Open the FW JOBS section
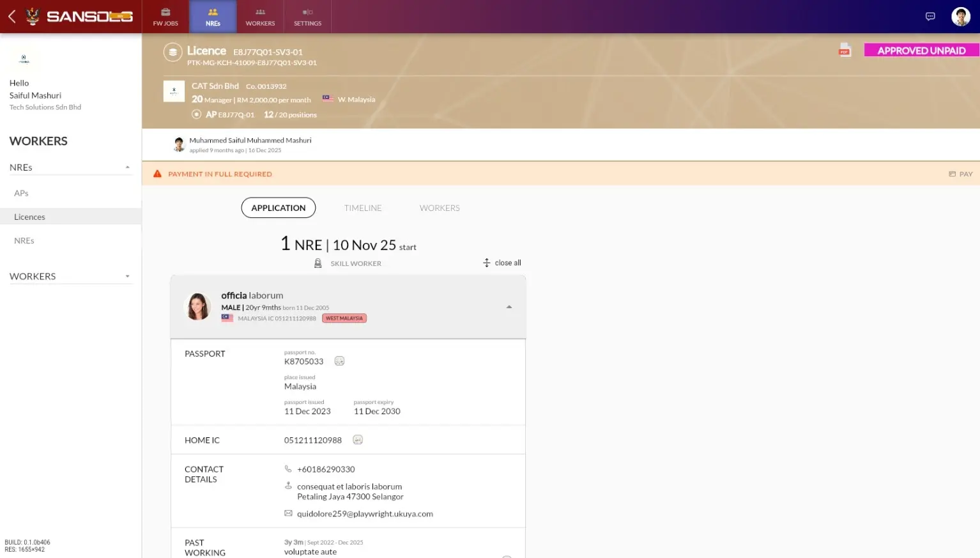Image resolution: width=980 pixels, height=558 pixels. click(165, 17)
